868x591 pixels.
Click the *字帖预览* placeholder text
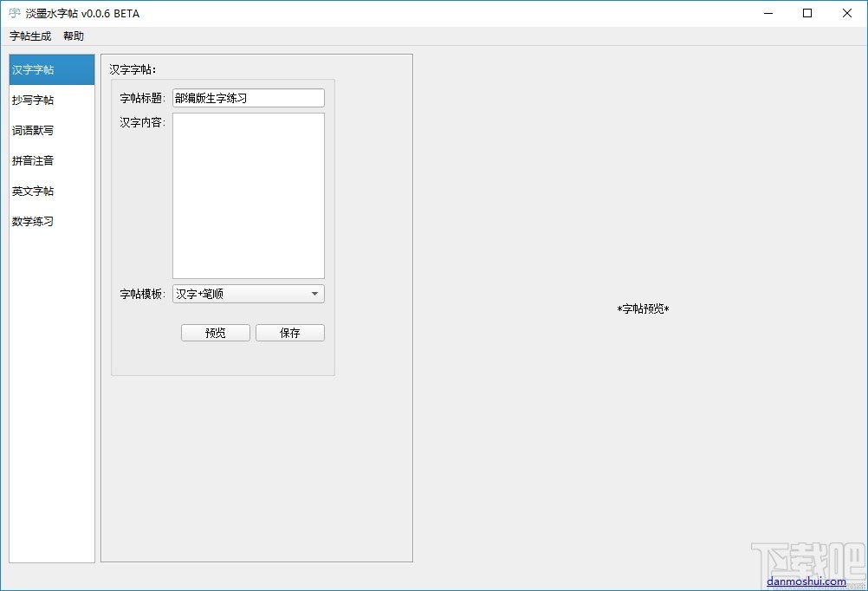click(644, 309)
